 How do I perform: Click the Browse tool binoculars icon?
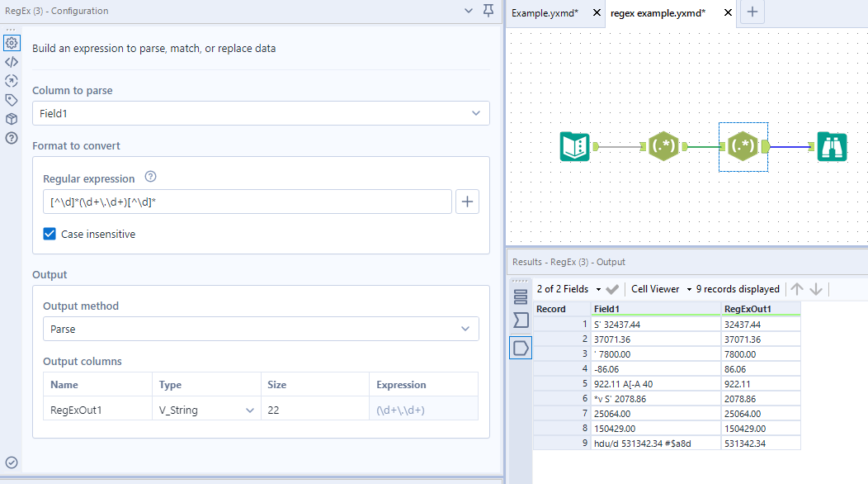832,147
